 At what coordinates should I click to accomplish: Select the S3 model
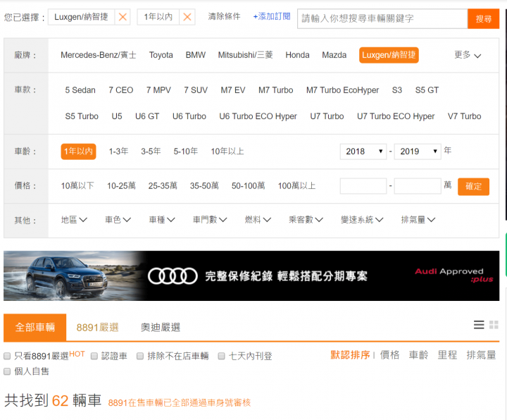(x=397, y=90)
